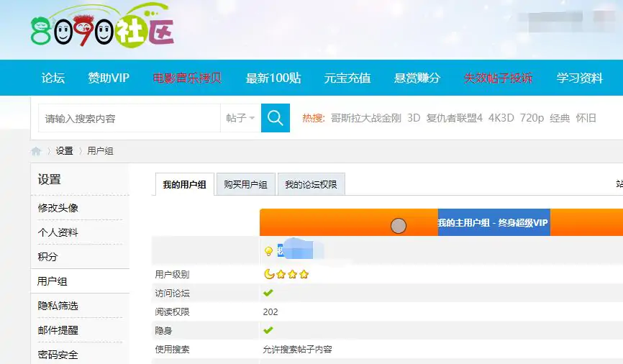Open 赞助VIP navigation item
Image resolution: width=623 pixels, height=364 pixels.
coord(109,78)
